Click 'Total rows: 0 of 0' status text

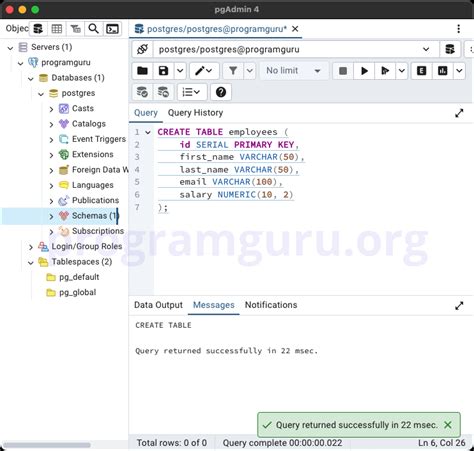[x=172, y=443]
